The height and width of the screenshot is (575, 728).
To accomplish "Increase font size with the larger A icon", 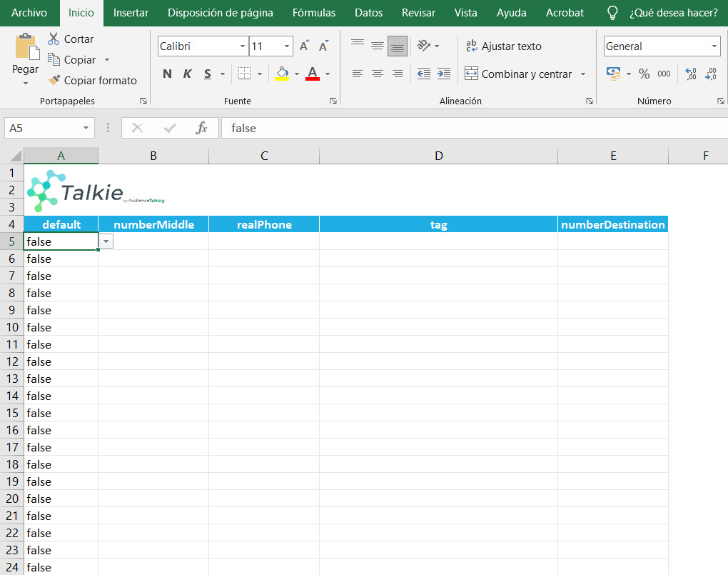I will (304, 46).
